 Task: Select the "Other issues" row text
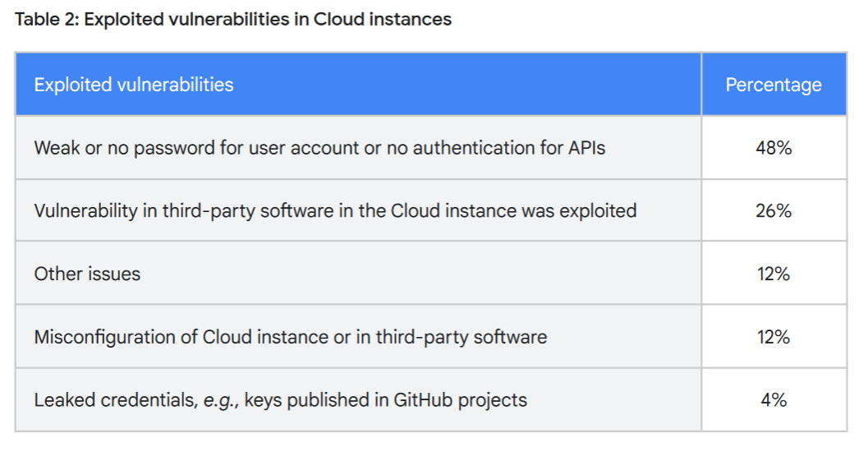pyautogui.click(x=88, y=274)
